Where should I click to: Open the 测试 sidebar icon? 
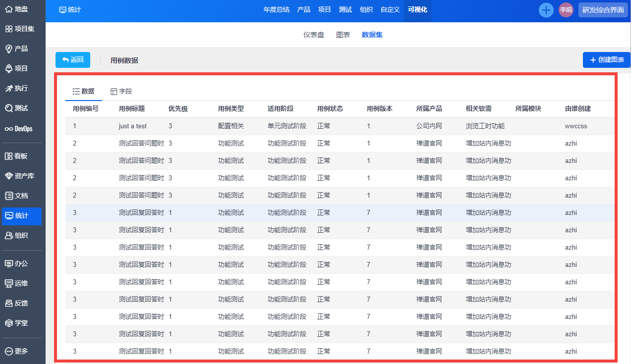(x=8, y=108)
